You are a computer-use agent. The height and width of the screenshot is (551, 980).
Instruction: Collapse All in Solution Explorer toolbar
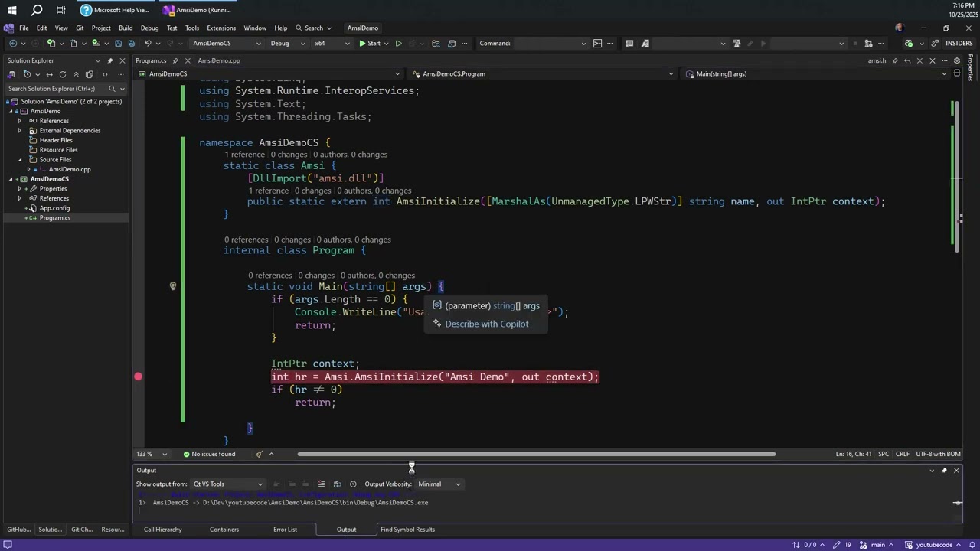pyautogui.click(x=76, y=74)
